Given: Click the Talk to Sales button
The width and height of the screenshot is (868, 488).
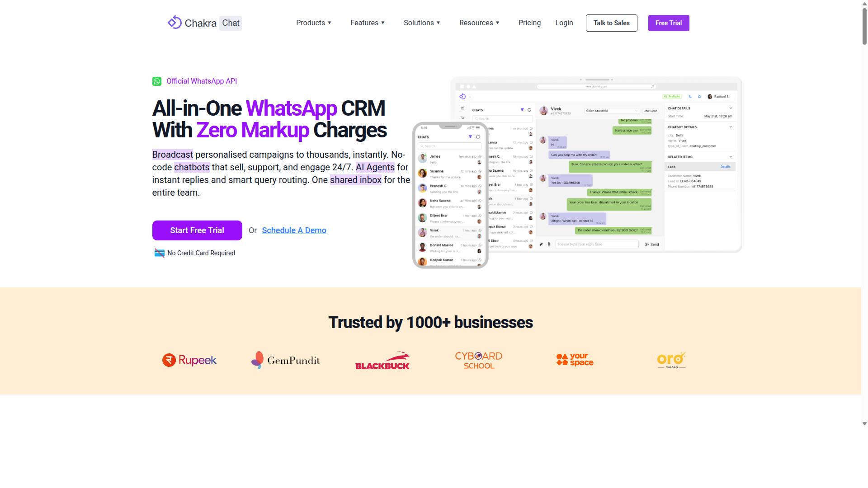Looking at the screenshot, I should click(611, 23).
